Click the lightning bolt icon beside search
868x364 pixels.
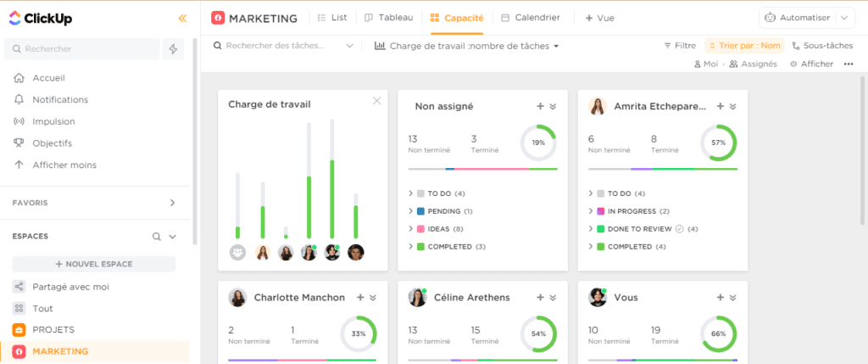point(173,49)
